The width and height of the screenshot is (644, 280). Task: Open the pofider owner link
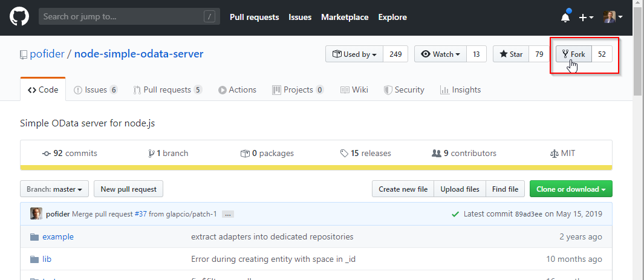[47, 54]
